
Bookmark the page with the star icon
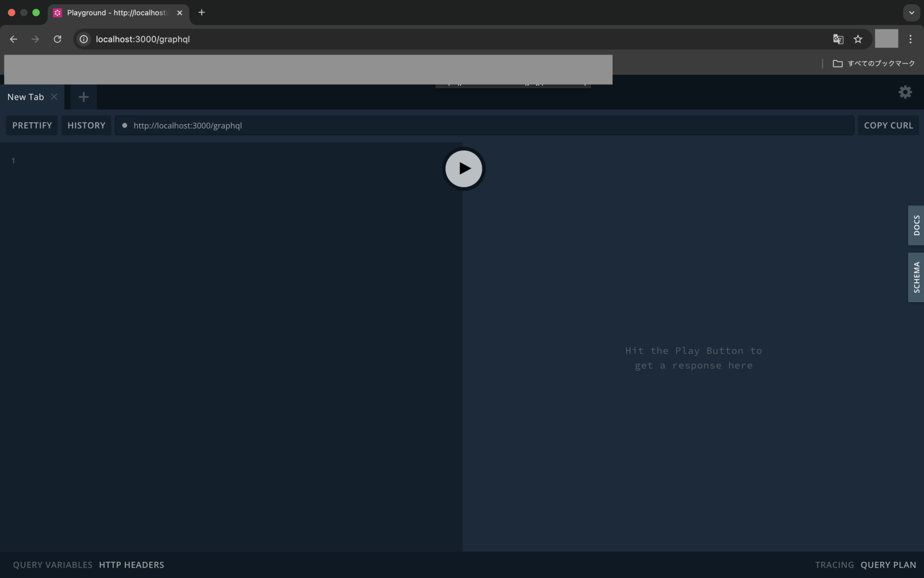858,39
